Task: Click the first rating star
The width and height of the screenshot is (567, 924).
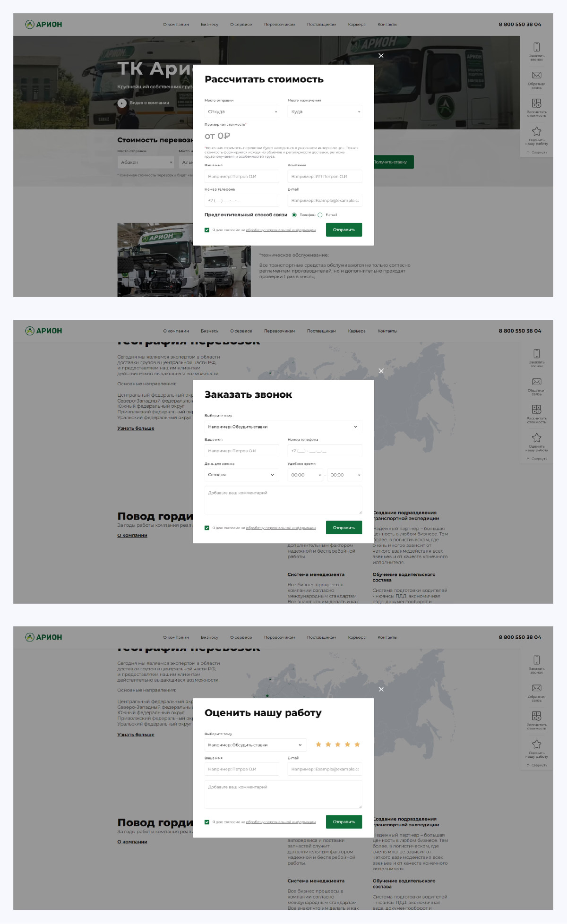Action: tap(318, 744)
